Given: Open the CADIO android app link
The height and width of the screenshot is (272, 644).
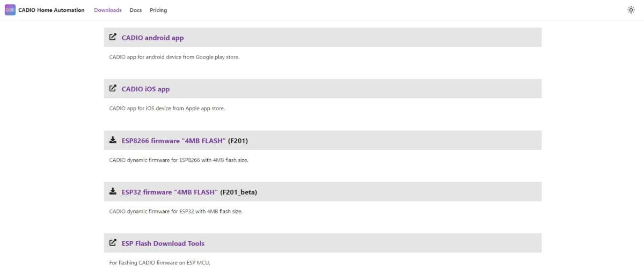Looking at the screenshot, I should pyautogui.click(x=152, y=38).
